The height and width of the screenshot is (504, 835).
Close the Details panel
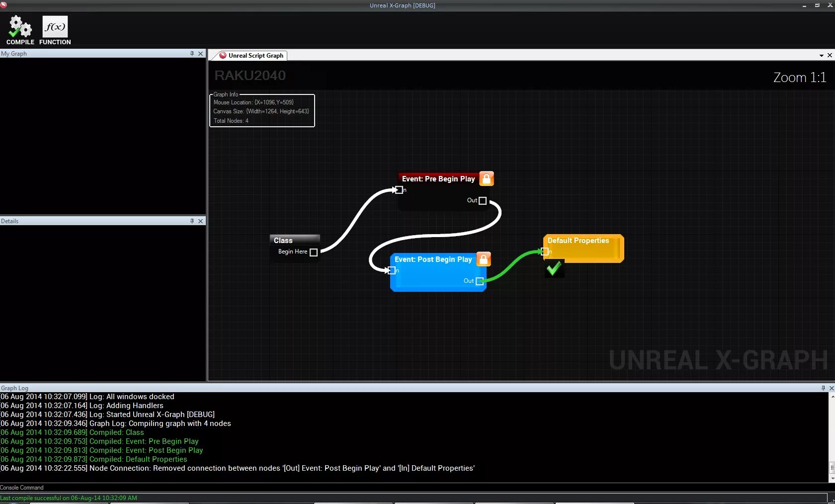point(201,221)
